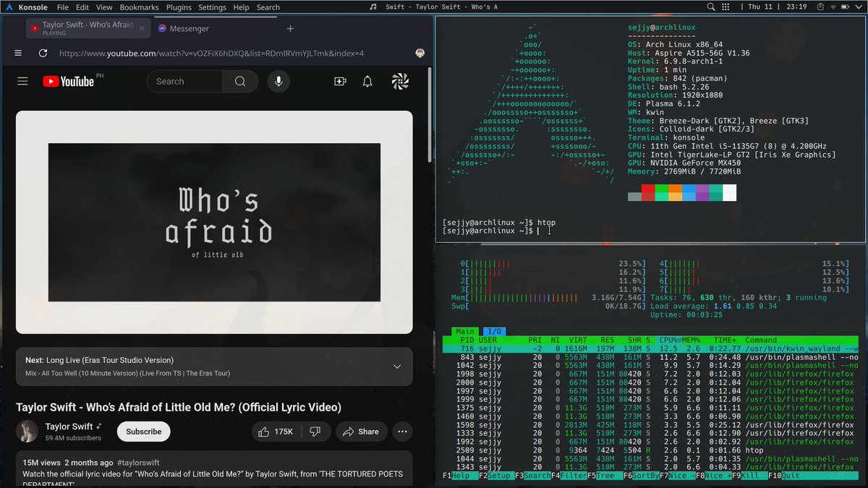Open the View menu in the top bar
The width and height of the screenshot is (868, 488).
[104, 7]
